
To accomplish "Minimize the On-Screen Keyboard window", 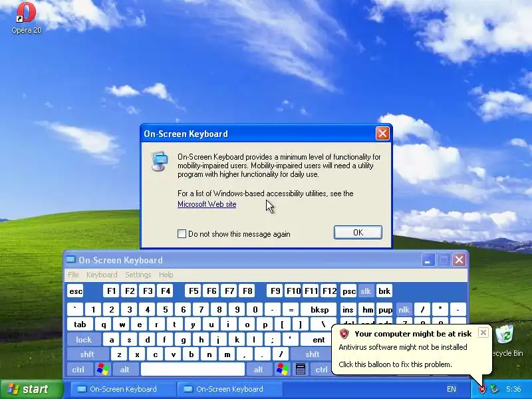I will (x=428, y=260).
